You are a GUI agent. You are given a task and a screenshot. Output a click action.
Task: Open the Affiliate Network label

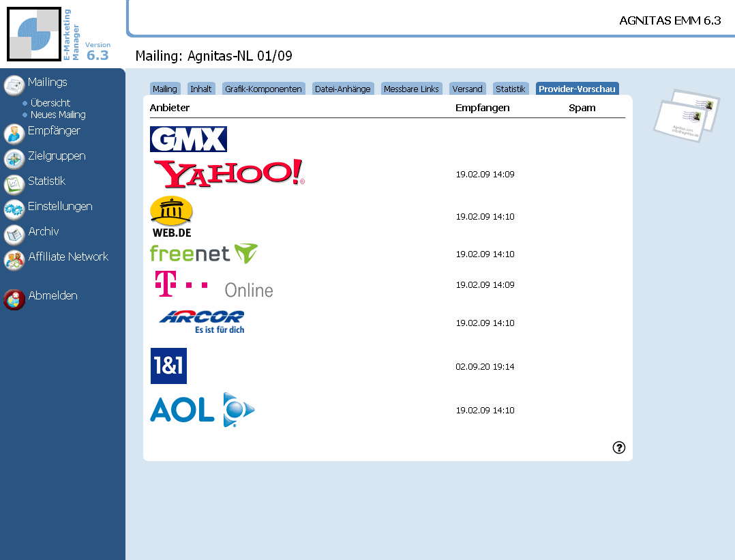[x=68, y=256]
